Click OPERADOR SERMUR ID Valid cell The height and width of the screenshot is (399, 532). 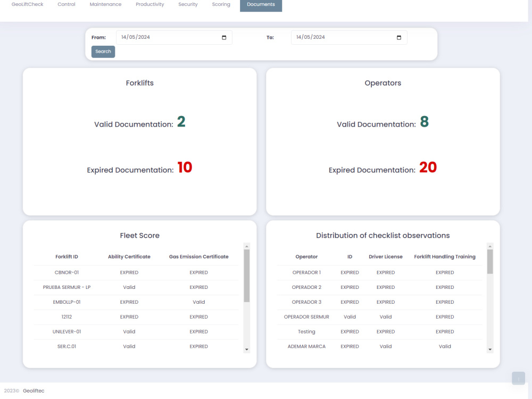pos(350,317)
